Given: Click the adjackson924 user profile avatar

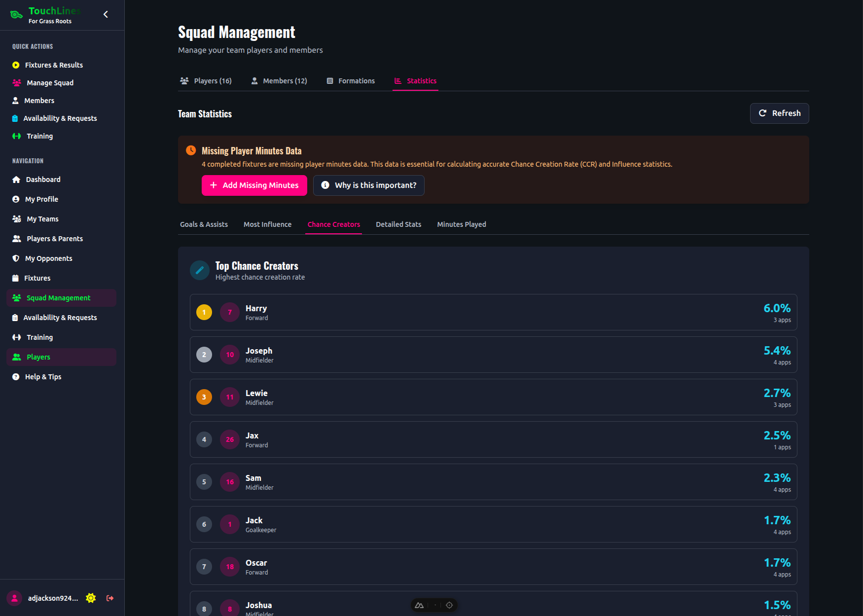Looking at the screenshot, I should [15, 598].
